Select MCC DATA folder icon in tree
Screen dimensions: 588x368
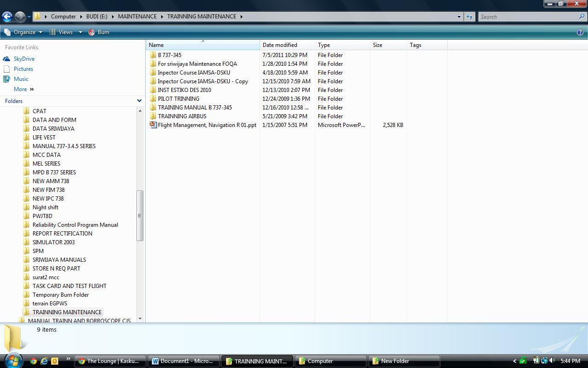pyautogui.click(x=27, y=155)
